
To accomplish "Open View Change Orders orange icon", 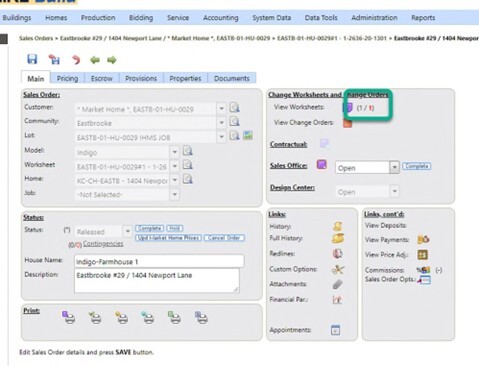I will click(x=348, y=123).
